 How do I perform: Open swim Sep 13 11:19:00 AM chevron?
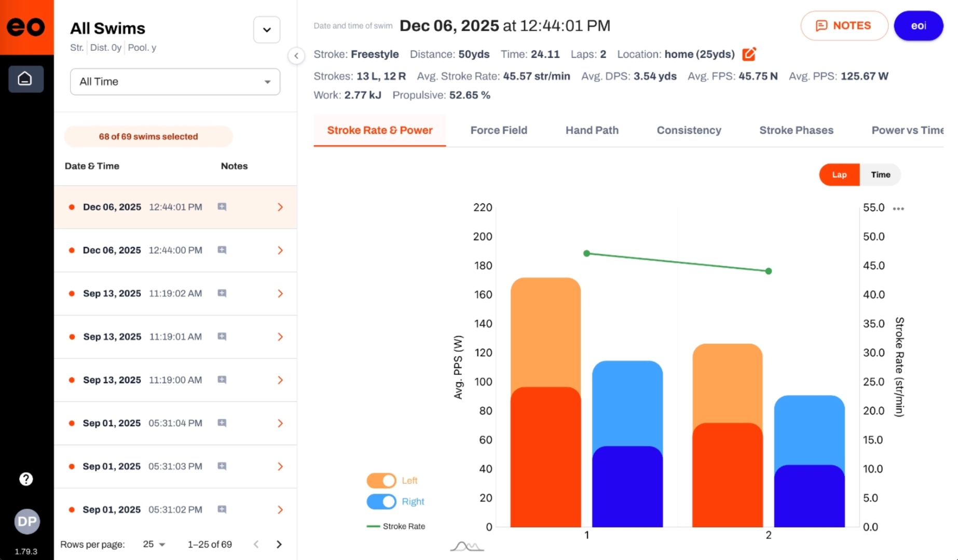[x=280, y=380]
